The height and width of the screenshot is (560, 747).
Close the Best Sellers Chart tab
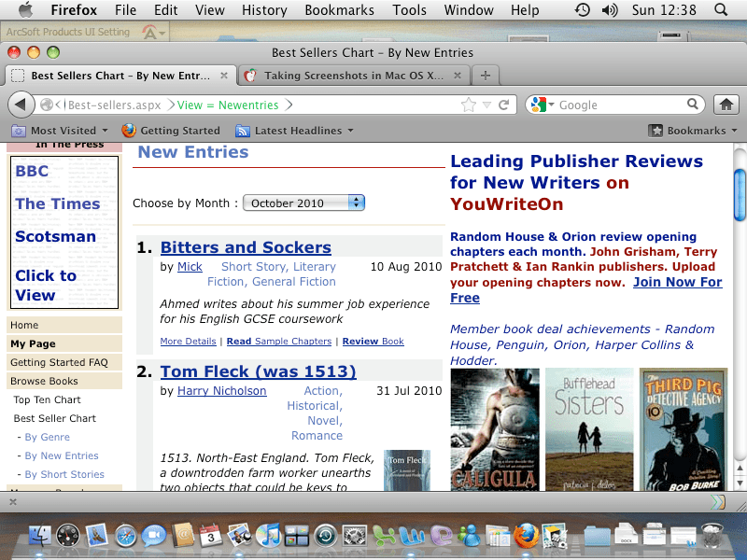click(223, 76)
